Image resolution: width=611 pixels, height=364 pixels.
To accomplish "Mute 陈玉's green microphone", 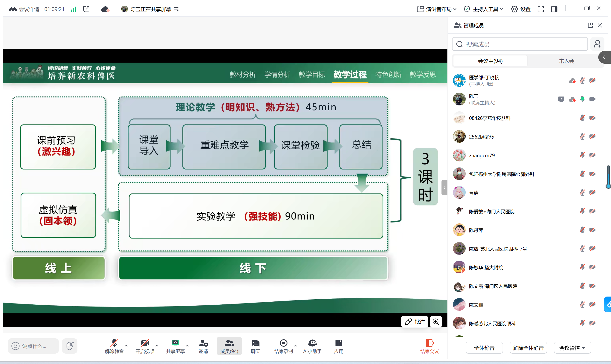I will (582, 99).
